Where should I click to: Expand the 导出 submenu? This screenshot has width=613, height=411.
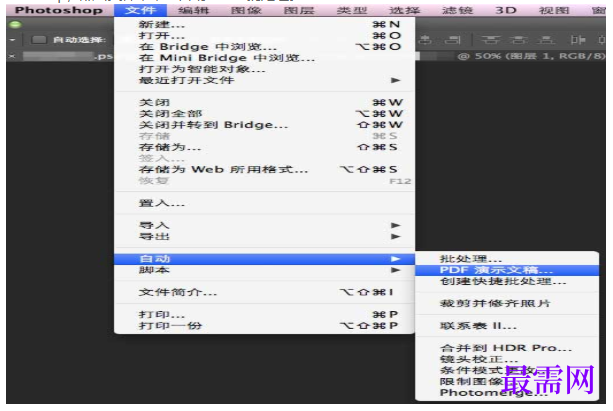tap(264, 236)
